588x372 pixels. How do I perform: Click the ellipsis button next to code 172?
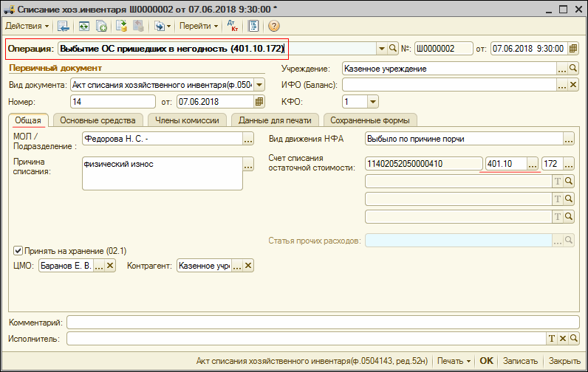click(x=569, y=164)
